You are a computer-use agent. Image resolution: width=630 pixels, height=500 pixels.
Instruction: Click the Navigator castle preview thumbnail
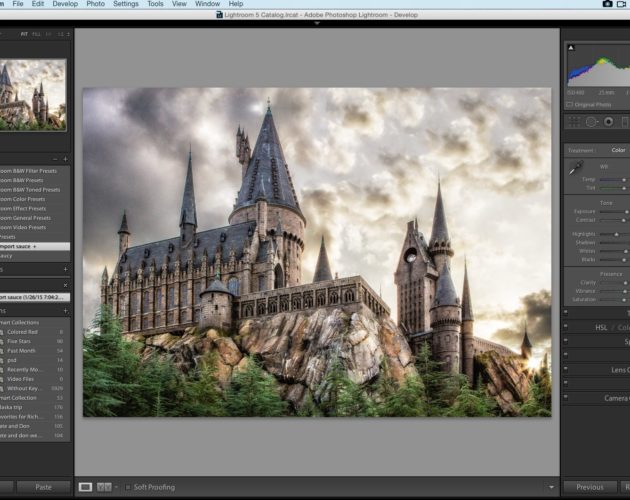(33, 95)
